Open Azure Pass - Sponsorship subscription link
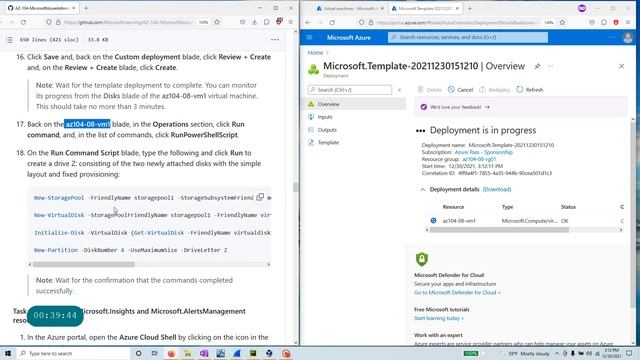Screen dimensions: 640x360 484,152
